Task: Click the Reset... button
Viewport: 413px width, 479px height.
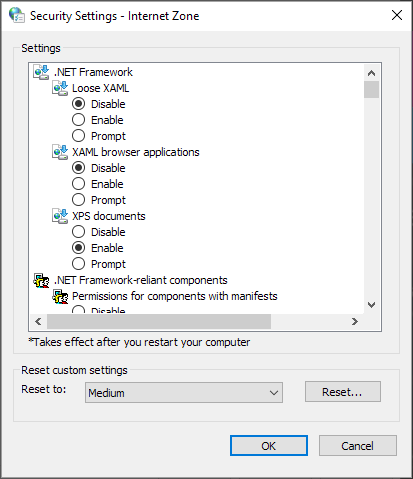Action: click(343, 392)
